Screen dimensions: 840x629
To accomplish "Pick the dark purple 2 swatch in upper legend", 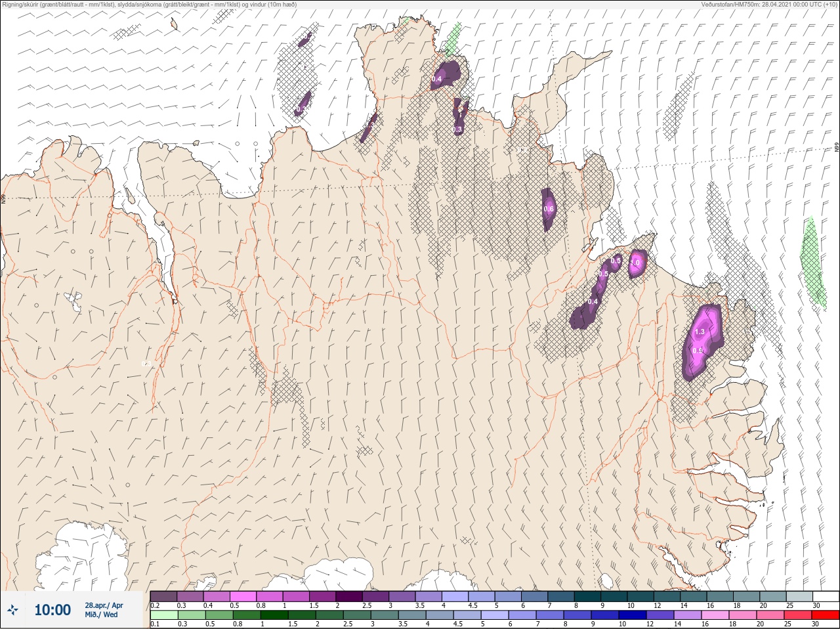I will point(350,596).
